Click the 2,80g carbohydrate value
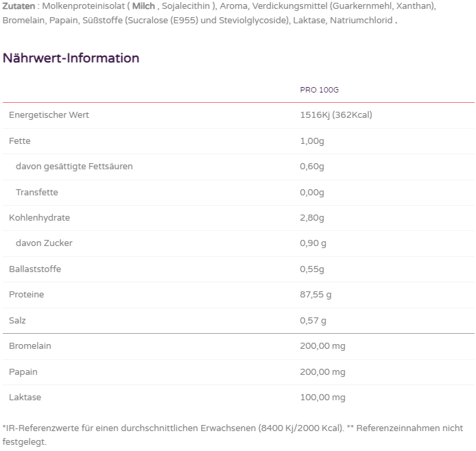This screenshot has height=451, width=476. point(312,218)
